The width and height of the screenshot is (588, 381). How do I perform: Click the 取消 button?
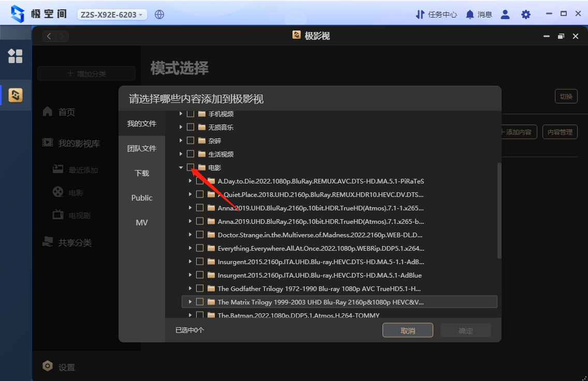click(408, 330)
